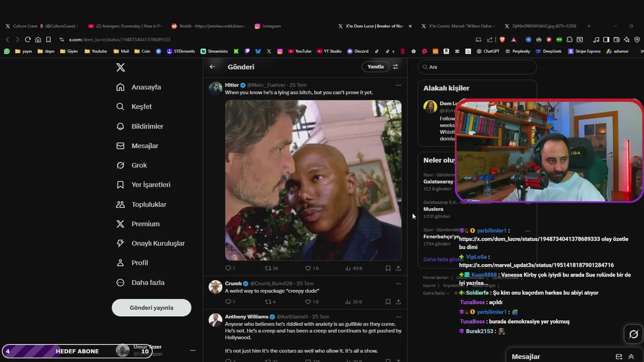Open Keşfet from the sidebar
The height and width of the screenshot is (362, 644).
click(134, 107)
